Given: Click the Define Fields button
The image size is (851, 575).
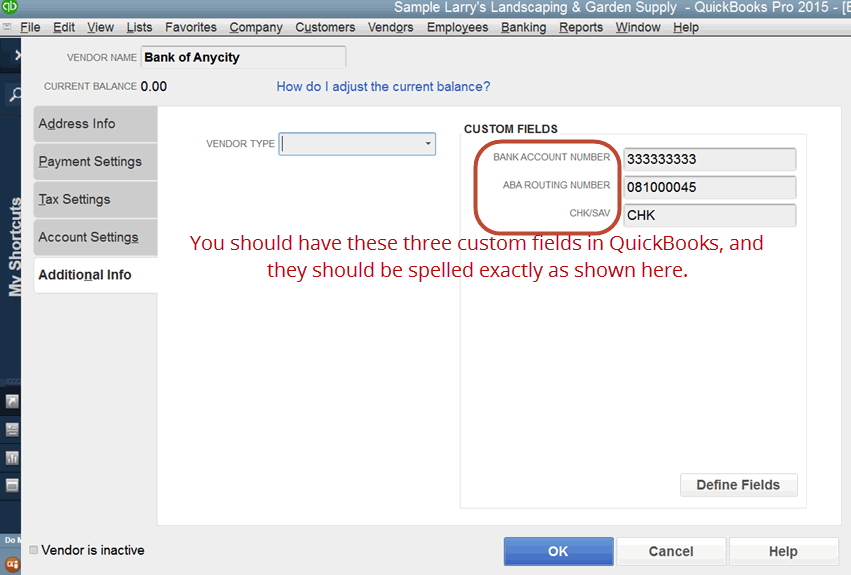Looking at the screenshot, I should pyautogui.click(x=738, y=485).
